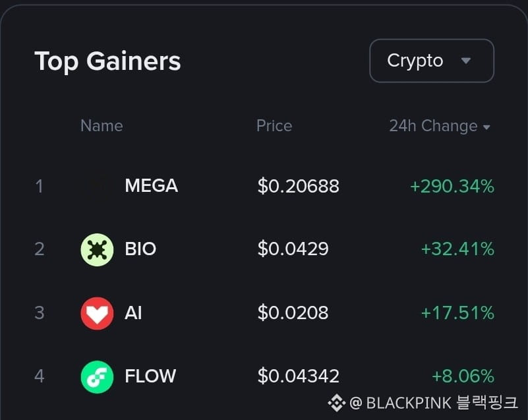
Task: Click the Top Gainers heading
Action: point(107,61)
